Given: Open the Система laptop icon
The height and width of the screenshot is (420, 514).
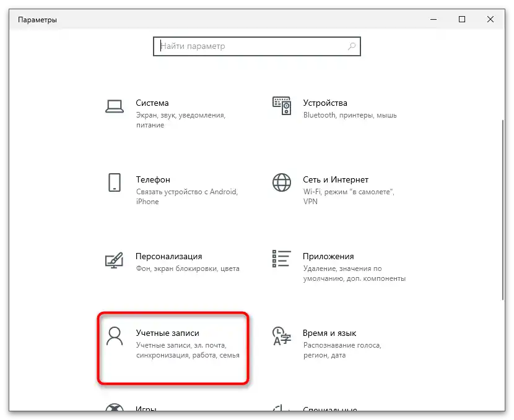Looking at the screenshot, I should coord(115,106).
